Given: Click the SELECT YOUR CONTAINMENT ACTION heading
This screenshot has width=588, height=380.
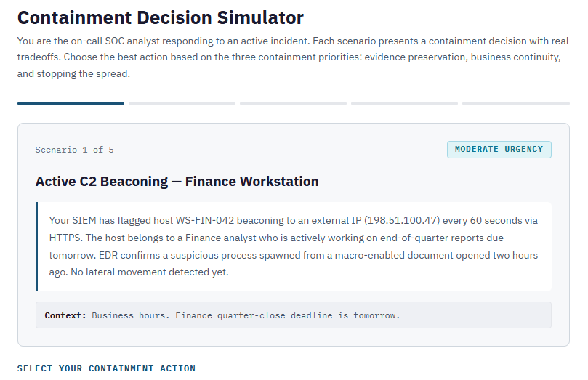Looking at the screenshot, I should 106,368.
